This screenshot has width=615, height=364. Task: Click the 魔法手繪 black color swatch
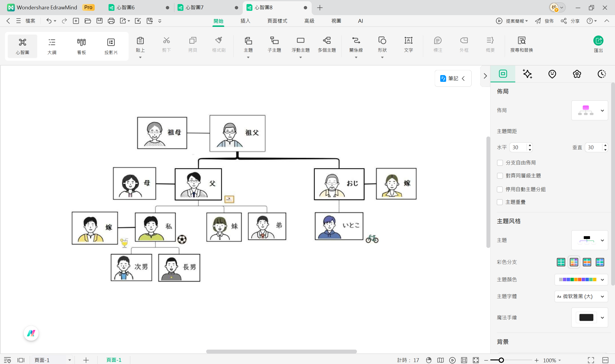(586, 317)
